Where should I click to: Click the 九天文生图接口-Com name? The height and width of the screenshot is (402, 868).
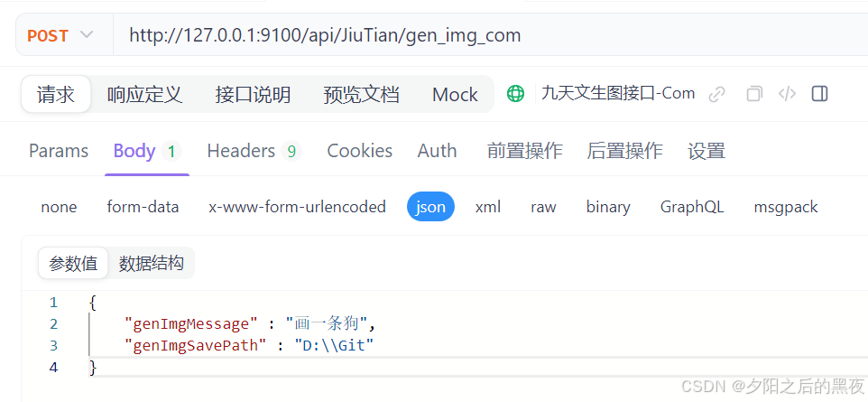tap(618, 93)
